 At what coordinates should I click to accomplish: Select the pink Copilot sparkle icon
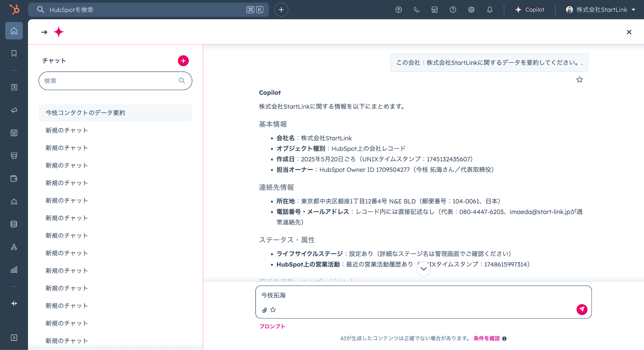(x=59, y=32)
